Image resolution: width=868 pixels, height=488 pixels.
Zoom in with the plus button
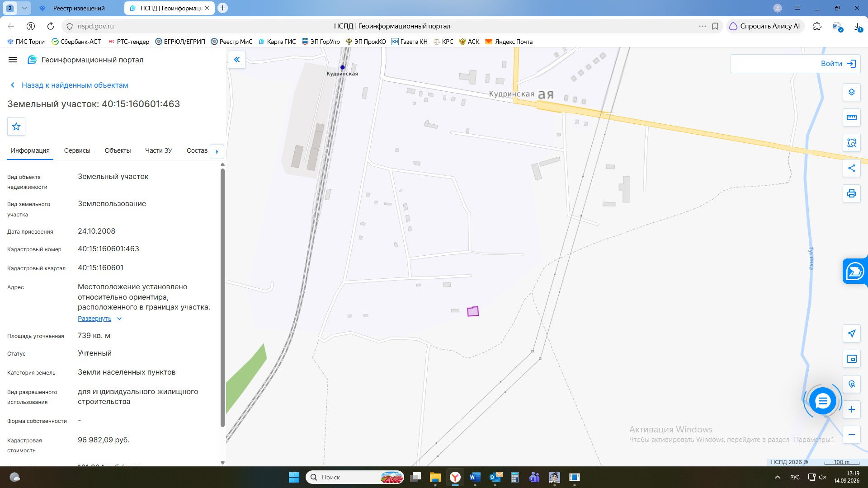(x=851, y=409)
